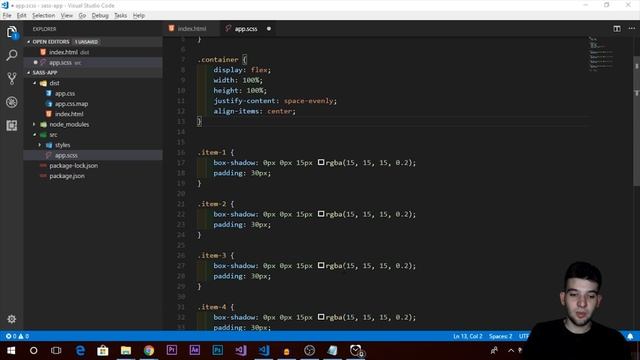Open the Help menu
Viewport: 640px width, 360px height.
pyautogui.click(x=139, y=16)
